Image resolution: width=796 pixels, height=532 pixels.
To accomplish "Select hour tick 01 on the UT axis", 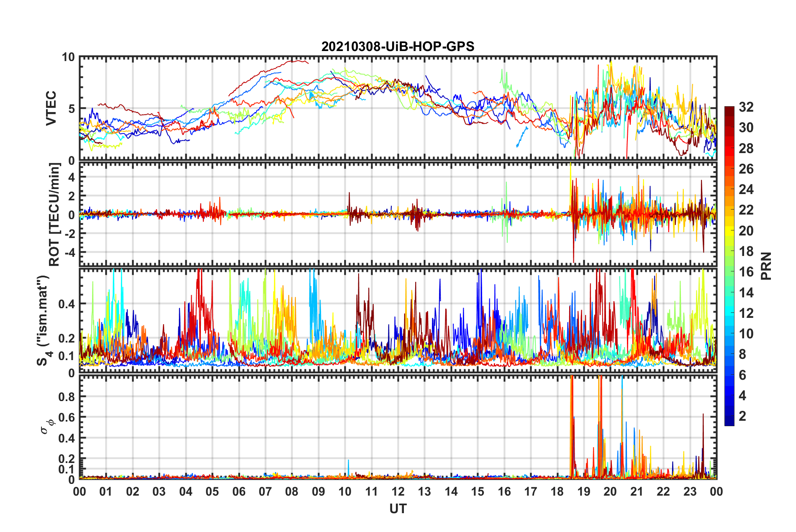I will (x=106, y=491).
